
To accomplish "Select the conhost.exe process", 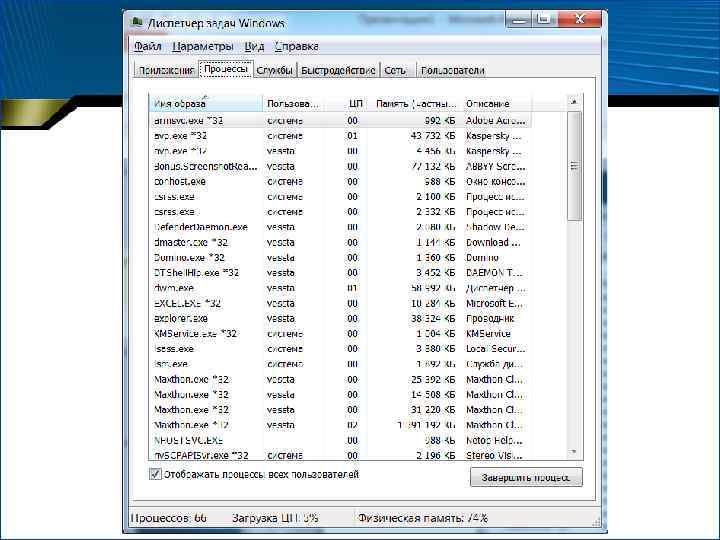I will point(340,181).
